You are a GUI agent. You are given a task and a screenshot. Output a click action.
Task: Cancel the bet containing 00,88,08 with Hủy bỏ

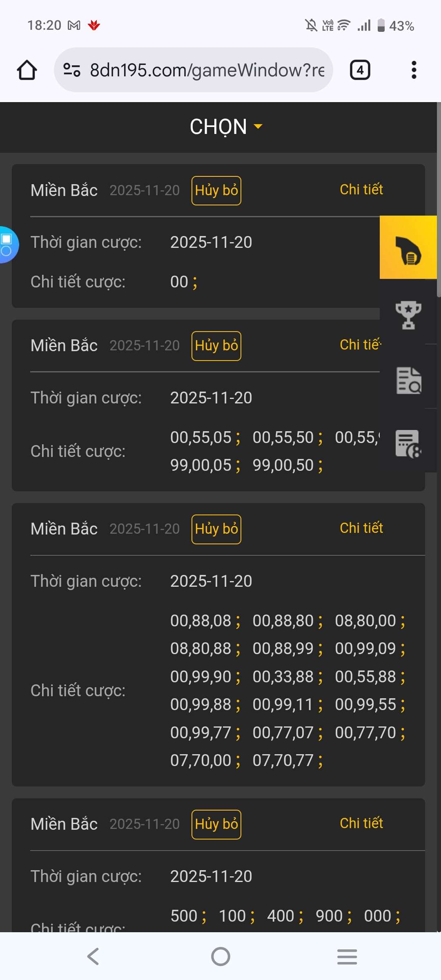click(x=216, y=529)
